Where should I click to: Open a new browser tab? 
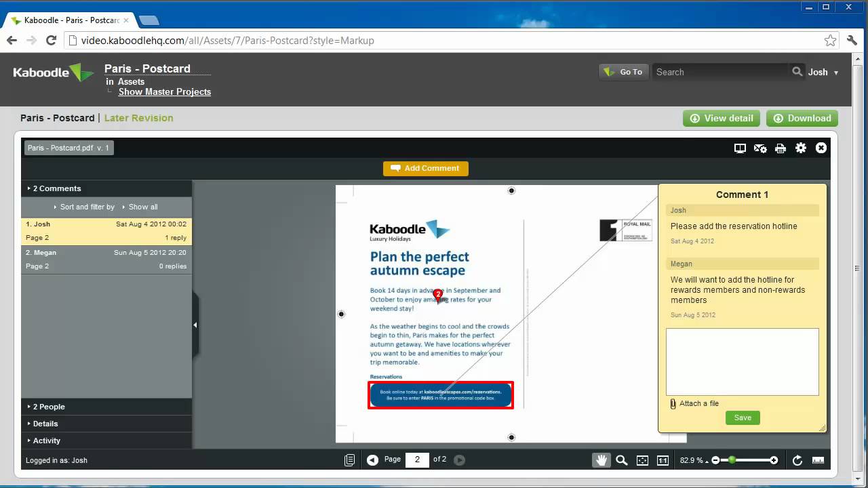[x=149, y=20]
